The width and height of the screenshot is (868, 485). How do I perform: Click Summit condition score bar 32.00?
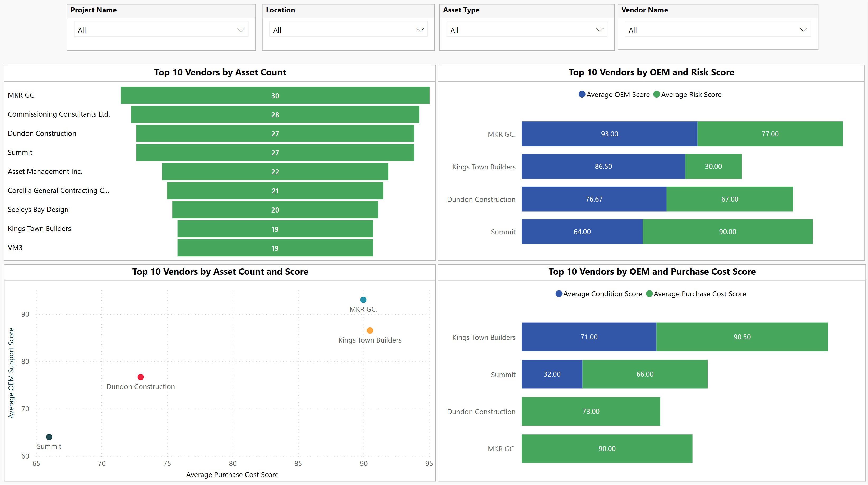(x=552, y=374)
